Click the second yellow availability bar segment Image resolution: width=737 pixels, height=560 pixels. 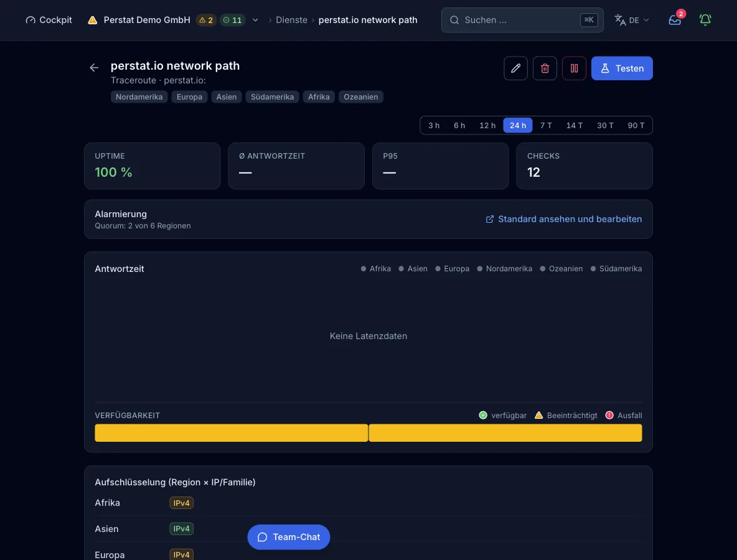click(x=505, y=432)
